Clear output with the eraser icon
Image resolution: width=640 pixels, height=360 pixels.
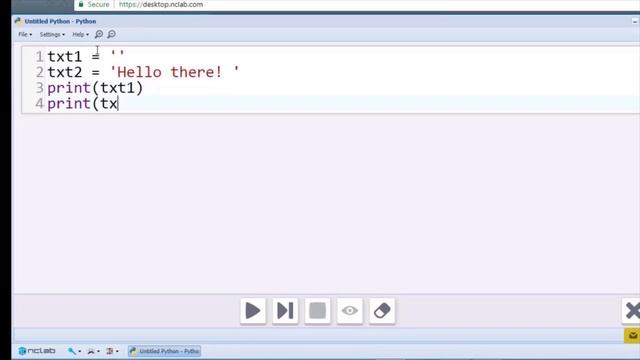pyautogui.click(x=382, y=311)
